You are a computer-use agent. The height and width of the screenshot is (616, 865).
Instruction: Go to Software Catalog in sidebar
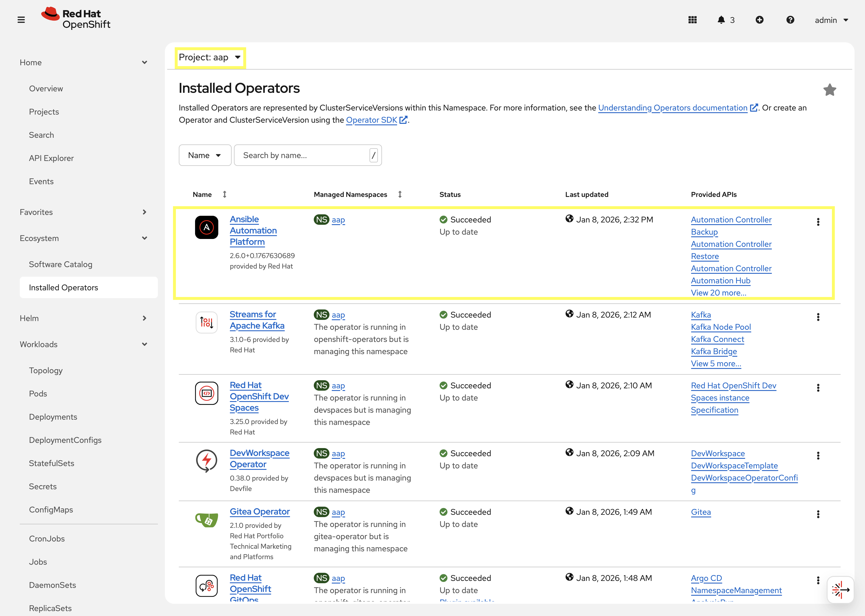[x=61, y=264]
